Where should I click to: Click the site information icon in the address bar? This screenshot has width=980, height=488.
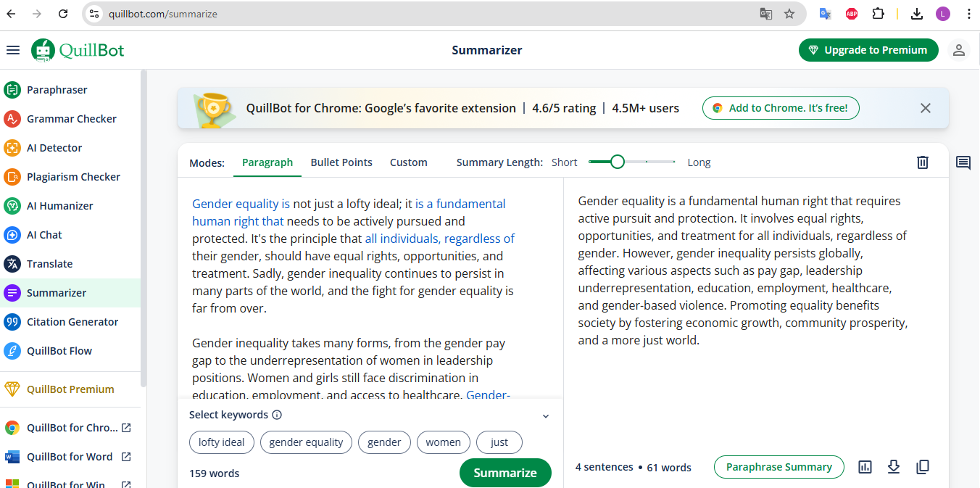coord(94,14)
